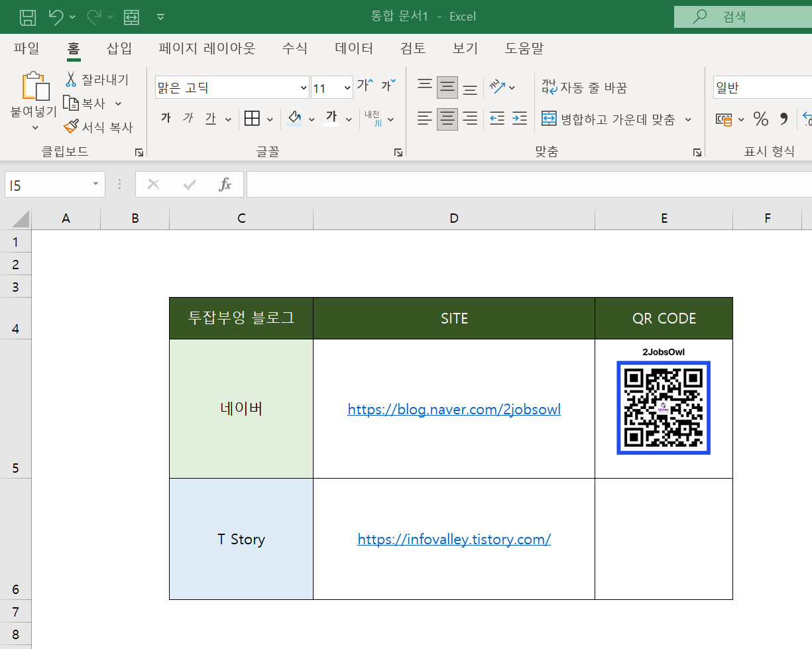Open the font size 11 dropdown
The image size is (812, 649).
pos(347,88)
